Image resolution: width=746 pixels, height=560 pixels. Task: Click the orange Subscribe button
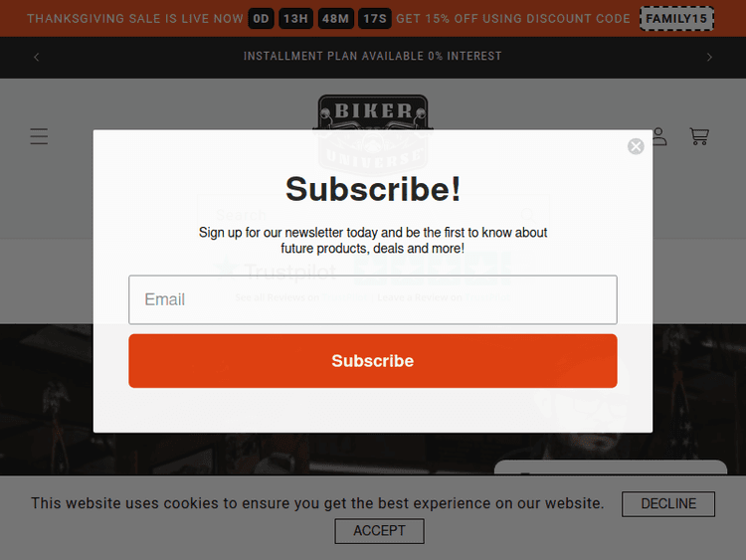pos(373,361)
